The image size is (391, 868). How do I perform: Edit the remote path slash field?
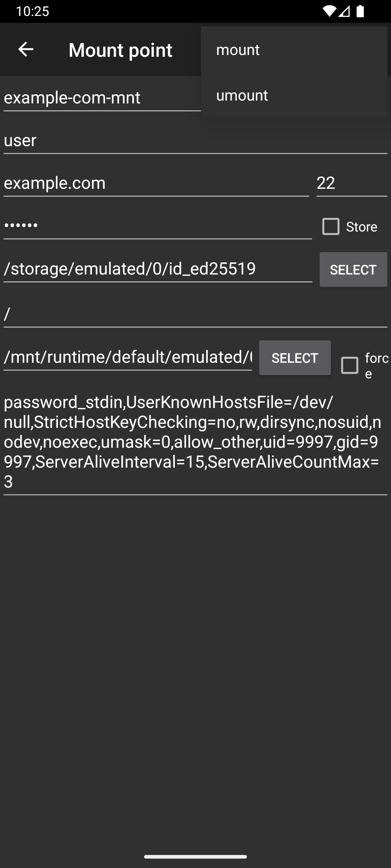(195, 314)
